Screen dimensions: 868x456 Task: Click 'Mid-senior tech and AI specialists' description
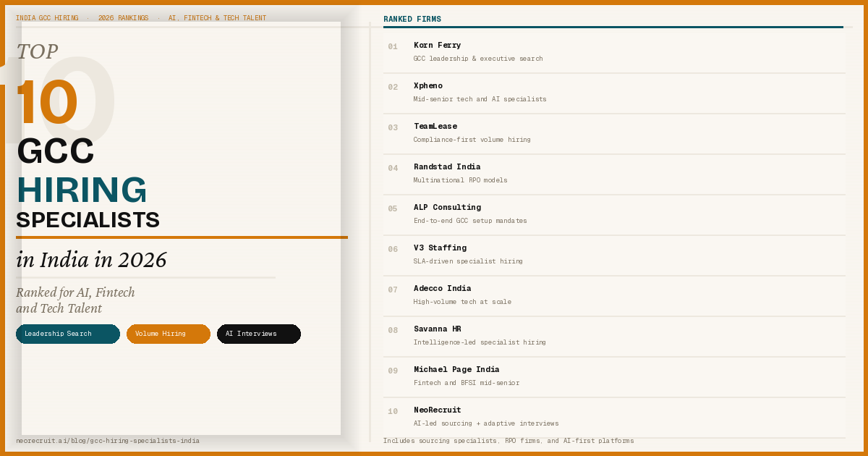point(480,99)
